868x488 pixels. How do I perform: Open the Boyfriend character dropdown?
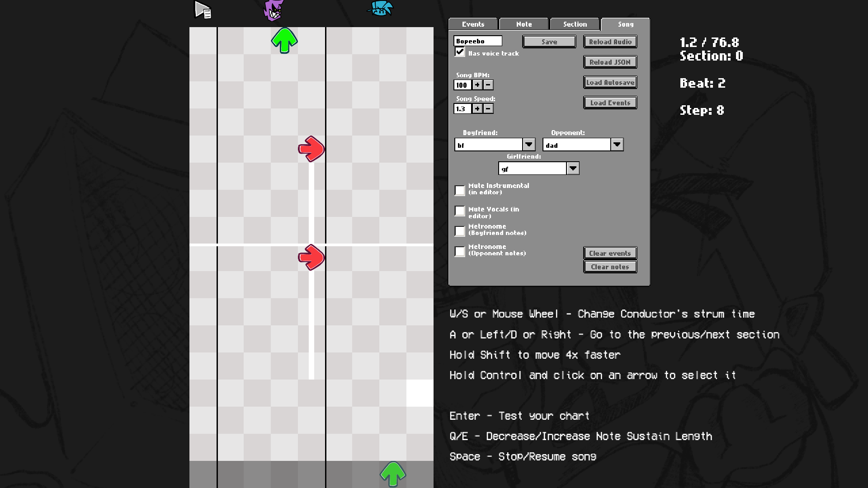pyautogui.click(x=529, y=145)
